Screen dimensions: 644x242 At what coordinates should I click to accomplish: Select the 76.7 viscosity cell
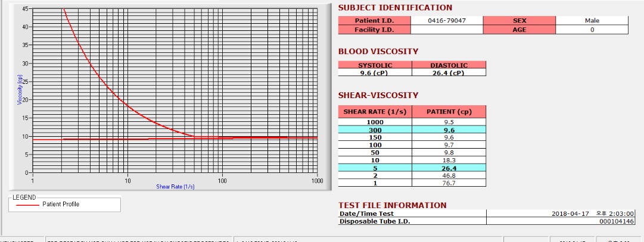[449, 183]
